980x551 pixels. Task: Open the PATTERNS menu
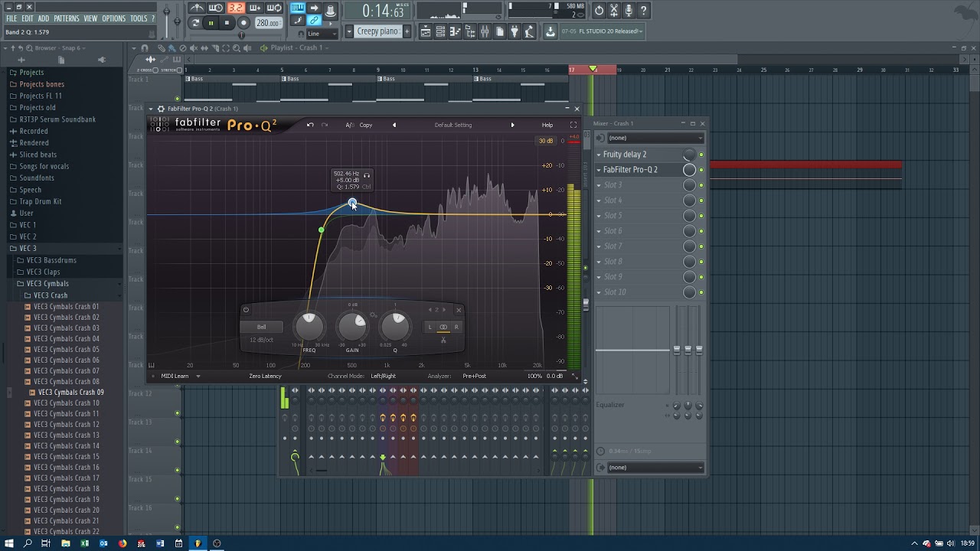point(67,18)
